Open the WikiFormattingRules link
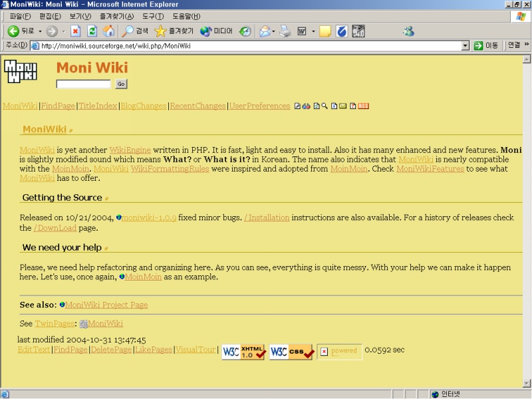Viewport: 532px width, 399px height. (x=170, y=169)
